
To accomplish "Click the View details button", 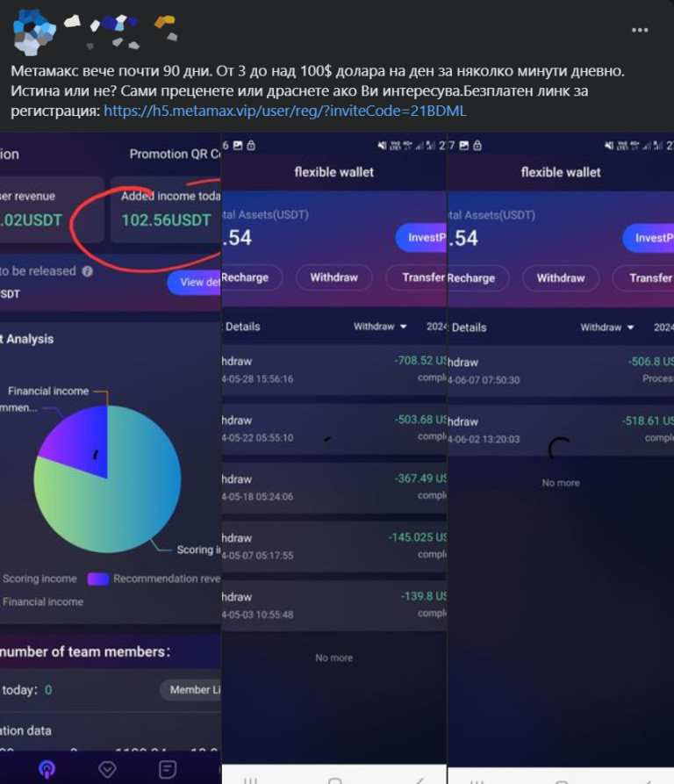I will click(x=195, y=282).
